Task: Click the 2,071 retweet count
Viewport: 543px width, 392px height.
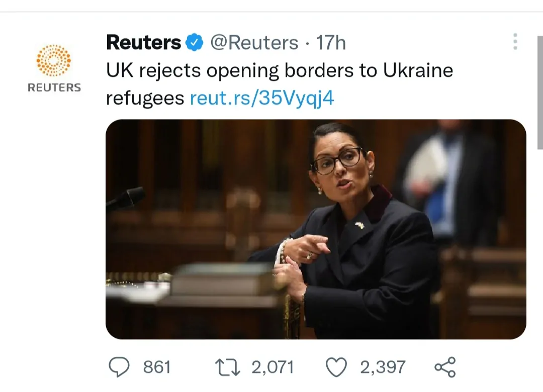Action: 272,367
